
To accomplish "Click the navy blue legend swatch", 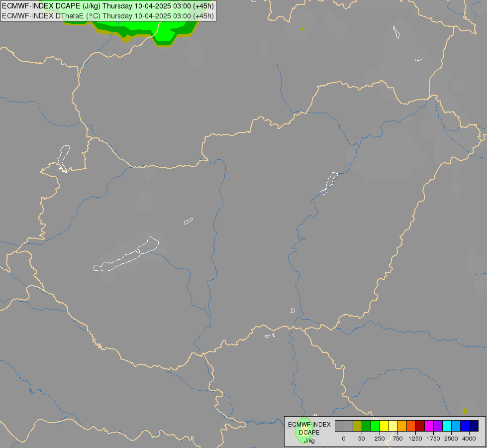I will pyautogui.click(x=474, y=426).
